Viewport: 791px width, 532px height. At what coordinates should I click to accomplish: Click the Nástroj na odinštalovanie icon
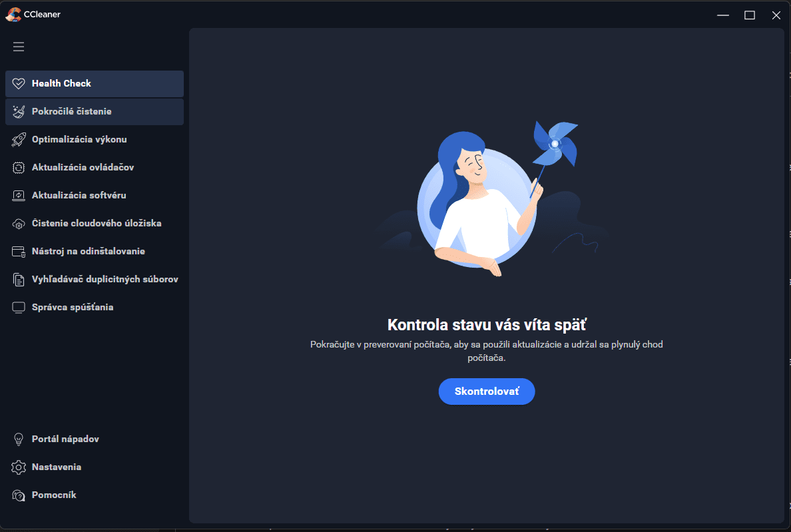coord(19,251)
